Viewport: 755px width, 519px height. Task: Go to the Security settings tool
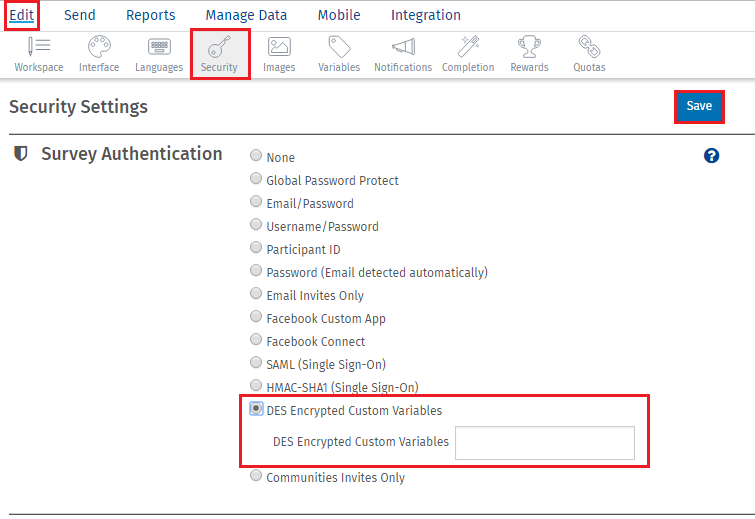(x=219, y=54)
